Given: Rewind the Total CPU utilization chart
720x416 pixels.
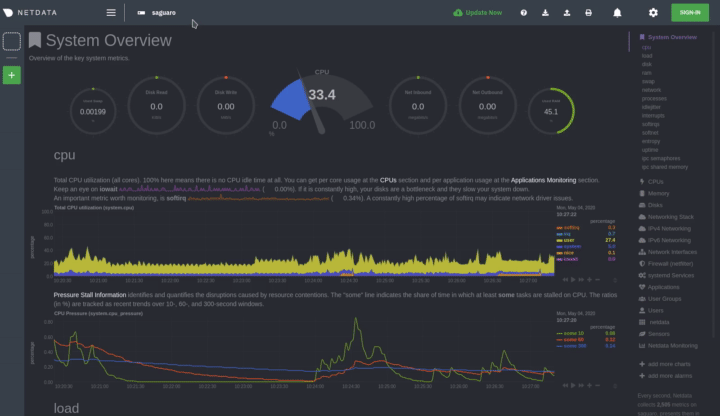Looking at the screenshot, I should (x=565, y=280).
